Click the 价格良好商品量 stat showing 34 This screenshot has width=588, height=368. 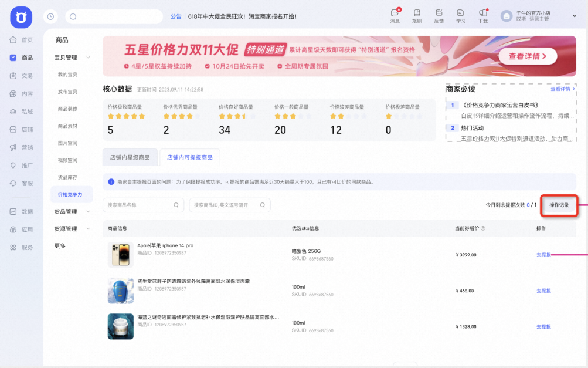[237, 120]
